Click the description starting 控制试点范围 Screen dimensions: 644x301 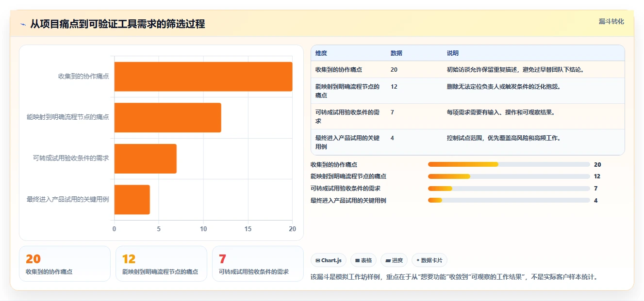(x=504, y=138)
